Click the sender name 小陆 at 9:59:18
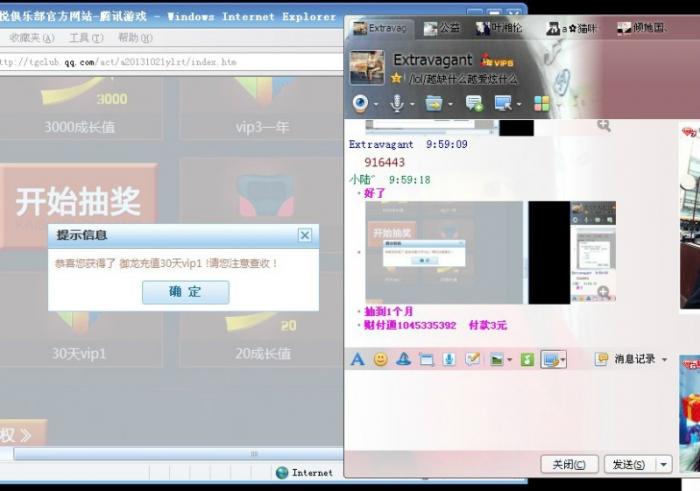The image size is (700, 491). coord(362,179)
